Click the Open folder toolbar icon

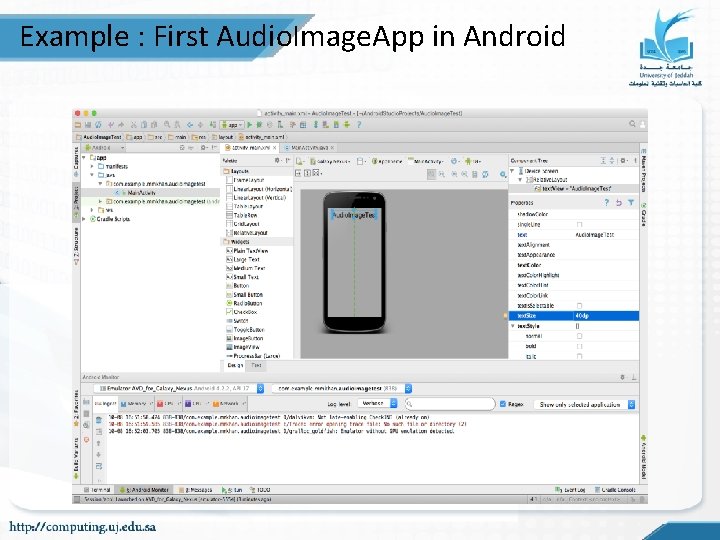78,124
